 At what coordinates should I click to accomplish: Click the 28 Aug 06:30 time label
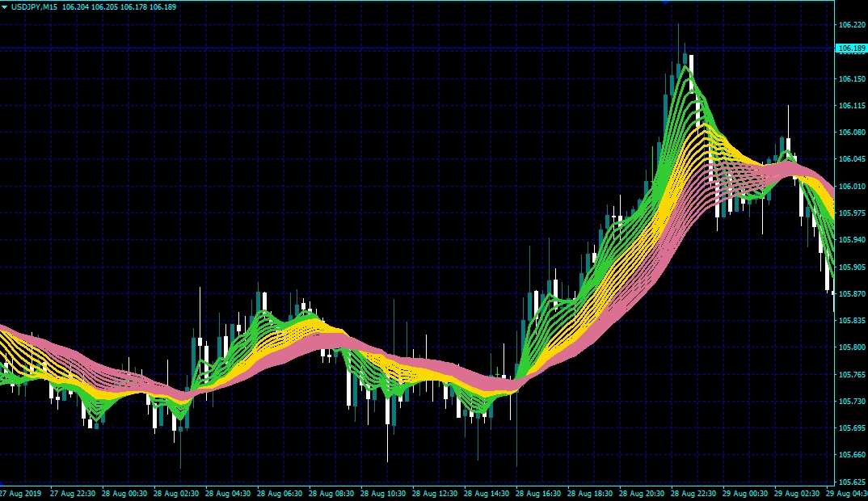pyautogui.click(x=280, y=493)
